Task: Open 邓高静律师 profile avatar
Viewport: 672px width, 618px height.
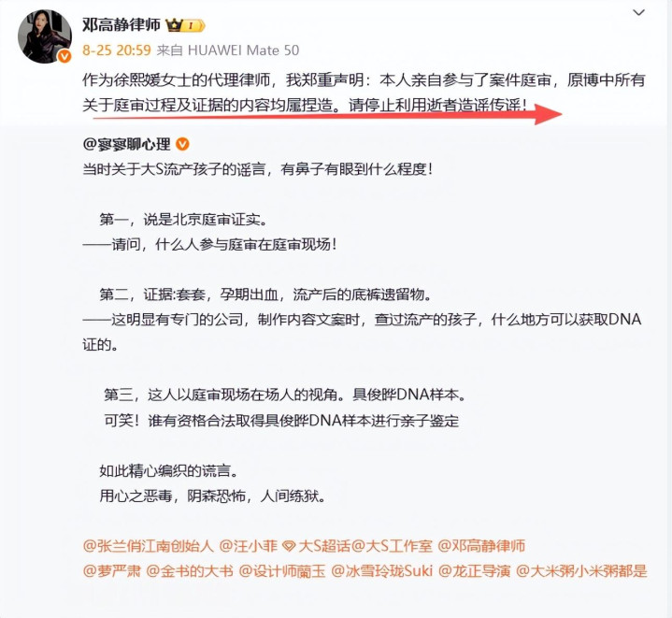Action: (x=45, y=36)
